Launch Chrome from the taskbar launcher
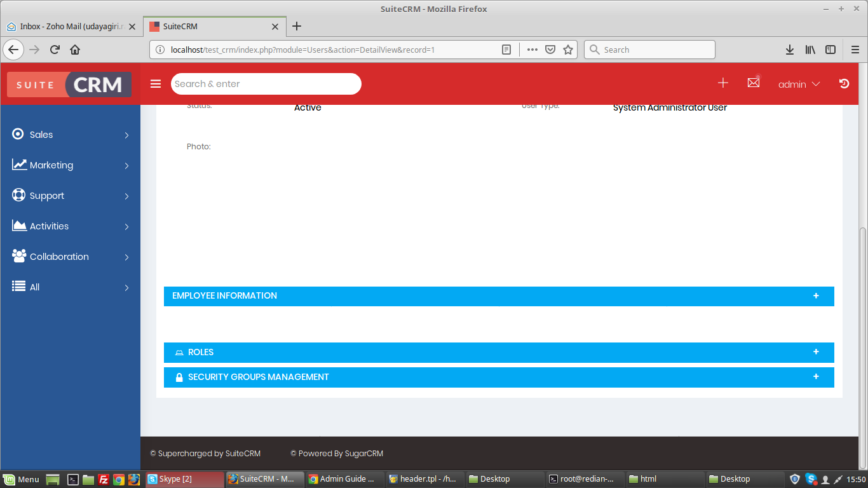Image resolution: width=868 pixels, height=488 pixels. click(x=118, y=480)
